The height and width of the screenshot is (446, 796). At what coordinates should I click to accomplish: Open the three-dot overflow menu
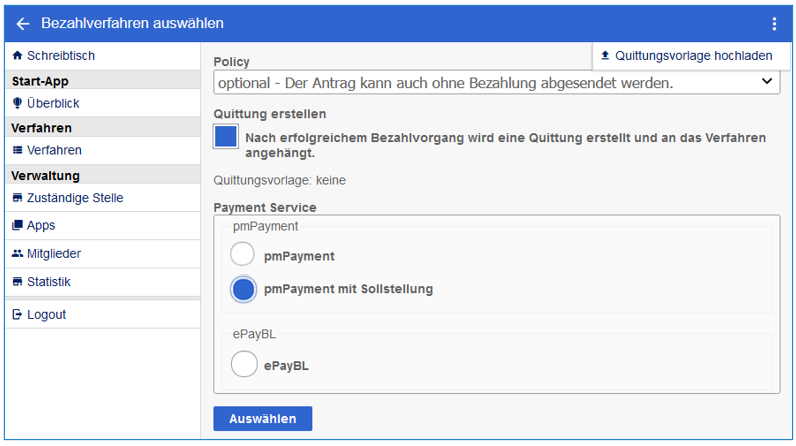pyautogui.click(x=773, y=23)
